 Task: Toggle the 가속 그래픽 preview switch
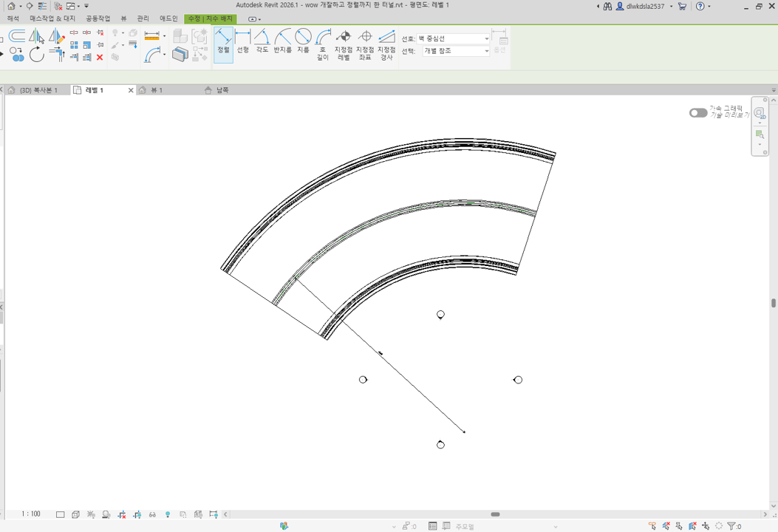click(697, 113)
